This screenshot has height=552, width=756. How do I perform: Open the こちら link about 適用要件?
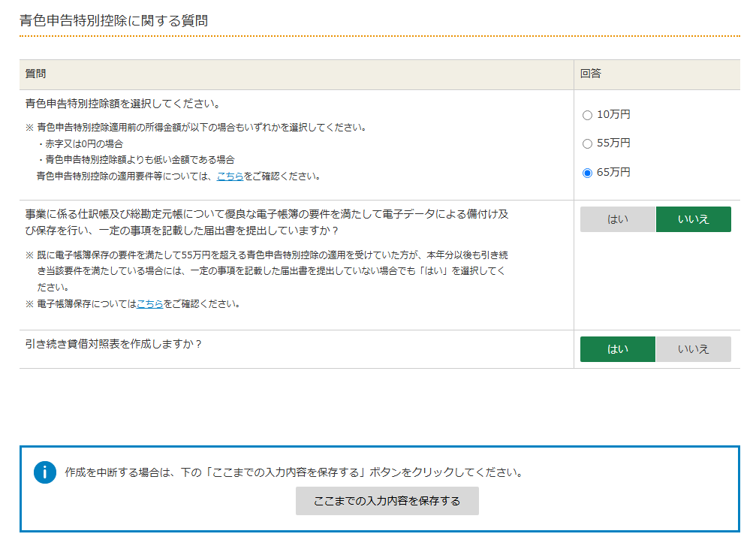pos(230,176)
